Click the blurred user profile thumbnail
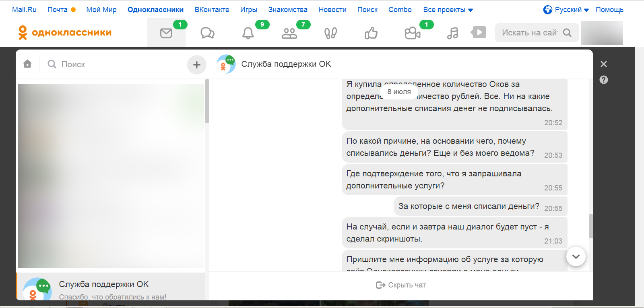This screenshot has width=644, height=308. click(602, 33)
